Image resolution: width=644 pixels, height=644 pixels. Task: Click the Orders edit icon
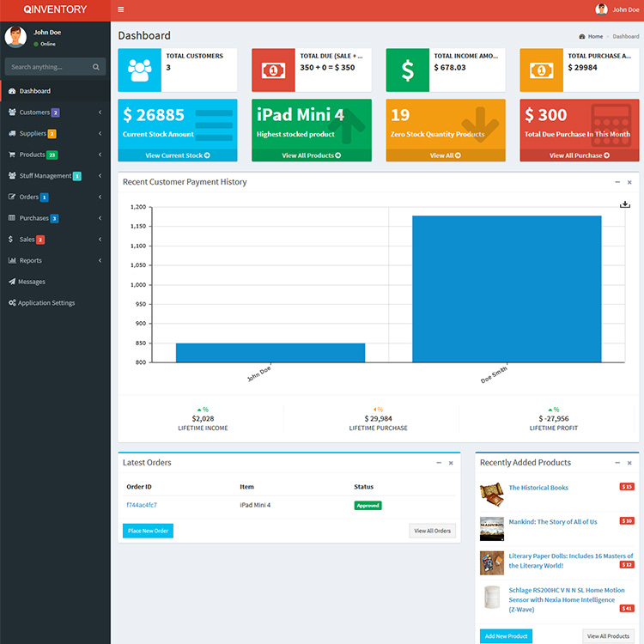point(12,197)
